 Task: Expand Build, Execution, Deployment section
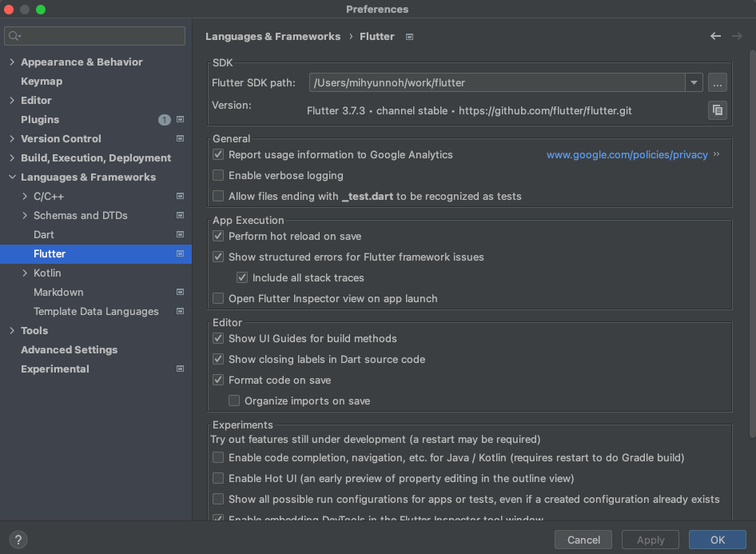point(12,157)
